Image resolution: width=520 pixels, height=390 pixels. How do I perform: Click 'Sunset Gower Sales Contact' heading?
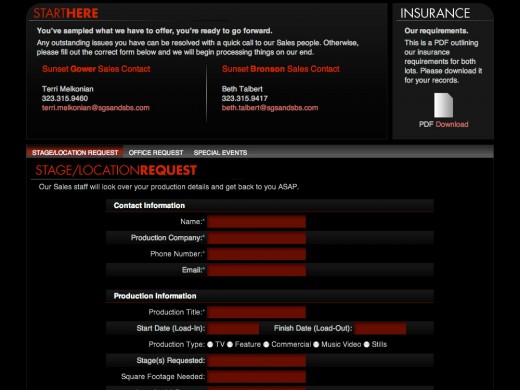[96, 69]
